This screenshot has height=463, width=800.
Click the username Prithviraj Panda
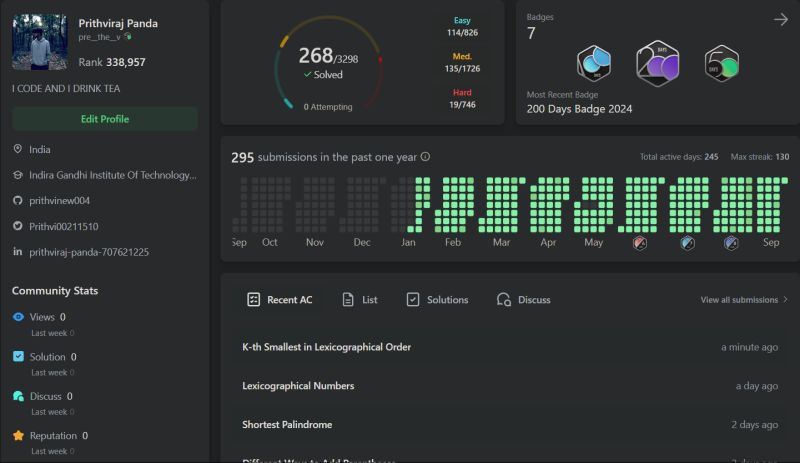click(x=118, y=23)
